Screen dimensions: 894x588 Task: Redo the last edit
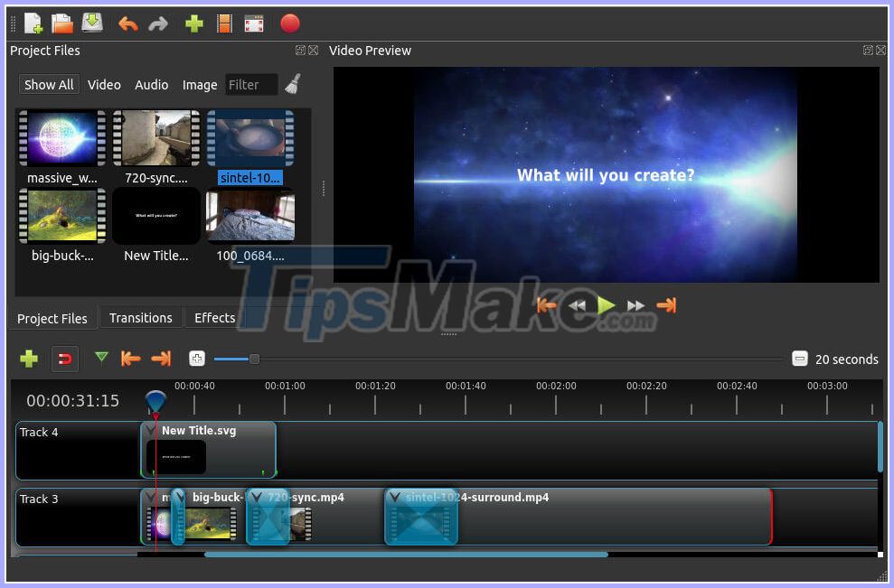coord(160,23)
